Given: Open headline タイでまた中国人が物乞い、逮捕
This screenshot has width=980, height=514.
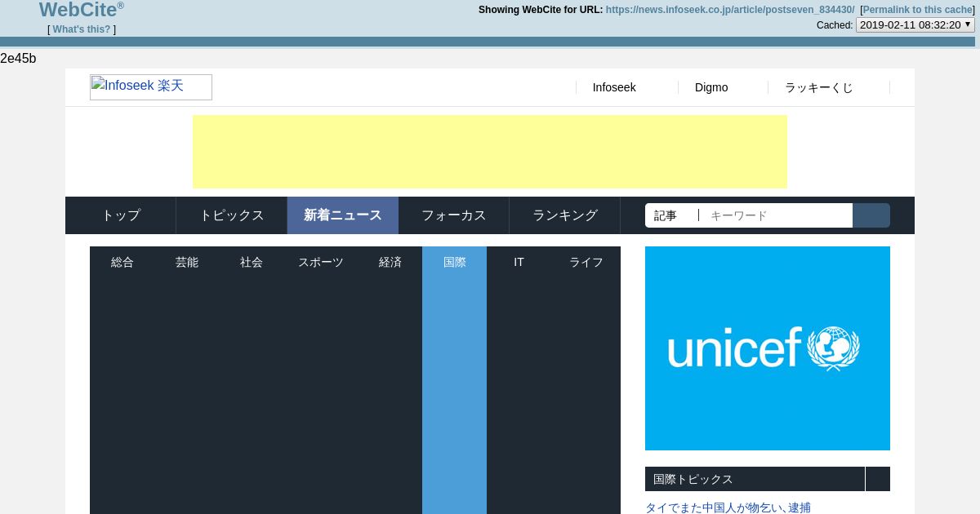Looking at the screenshot, I should click(x=728, y=507).
